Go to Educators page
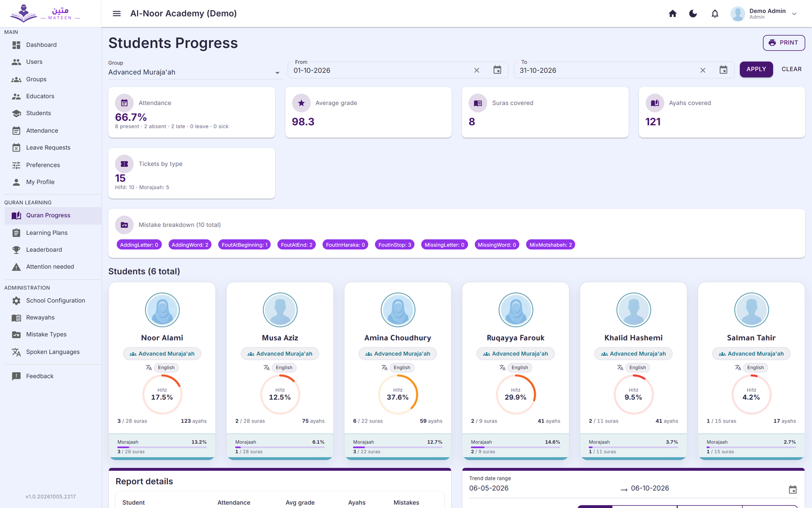812x508 pixels. [51, 97]
